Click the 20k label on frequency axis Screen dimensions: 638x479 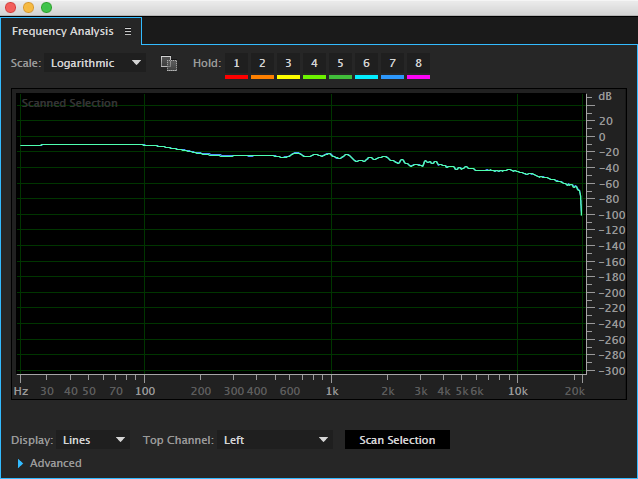pos(575,392)
